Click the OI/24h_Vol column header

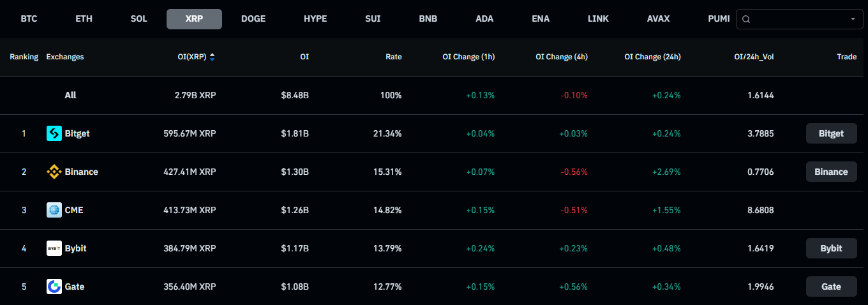tap(754, 57)
